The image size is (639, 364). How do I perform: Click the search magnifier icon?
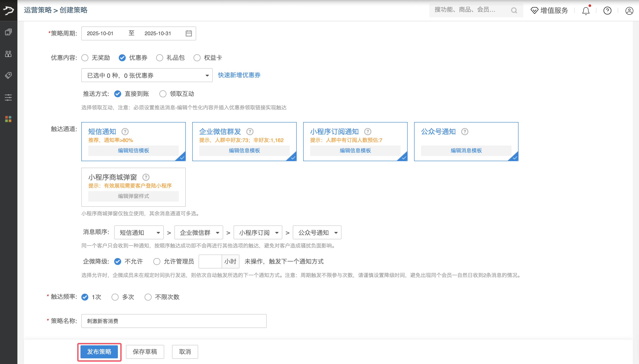(x=514, y=10)
